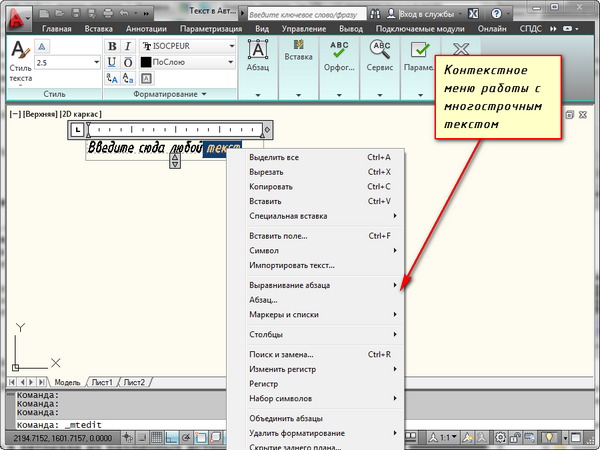Screen dimensions: 600x450
Task: Click the Орфог... spell check icon
Action: 339,50
